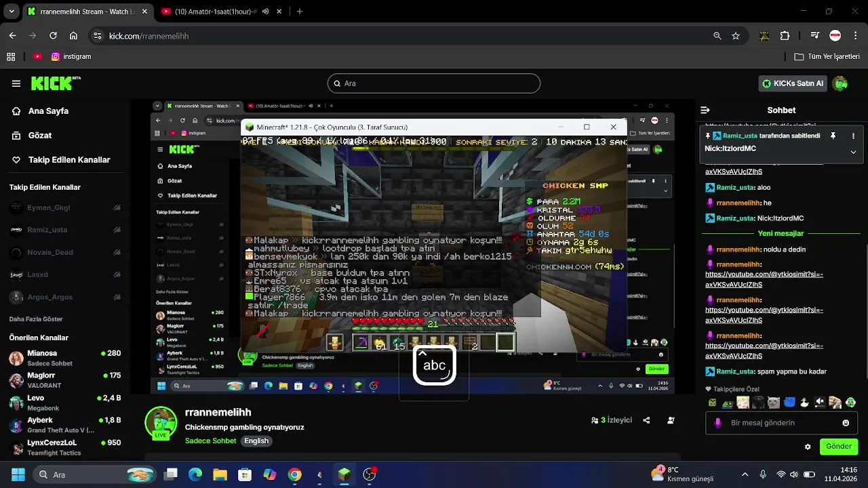868x488 pixels.
Task: Mute the YouTube tab audio indicator
Action: coord(265,12)
